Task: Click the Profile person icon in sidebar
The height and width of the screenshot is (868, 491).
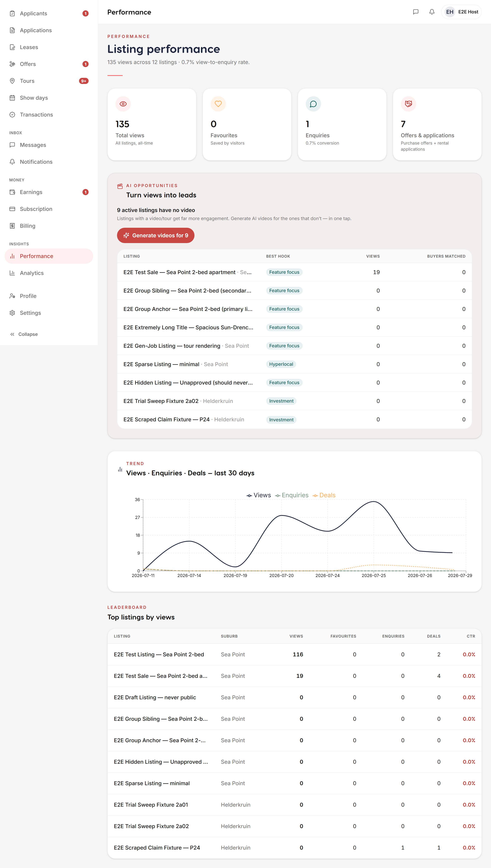Action: 12,296
